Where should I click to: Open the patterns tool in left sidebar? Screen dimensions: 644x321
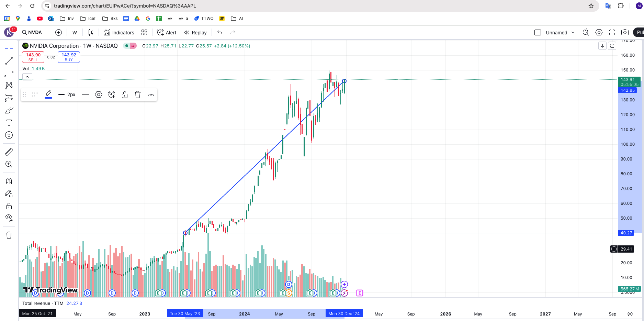(9, 86)
